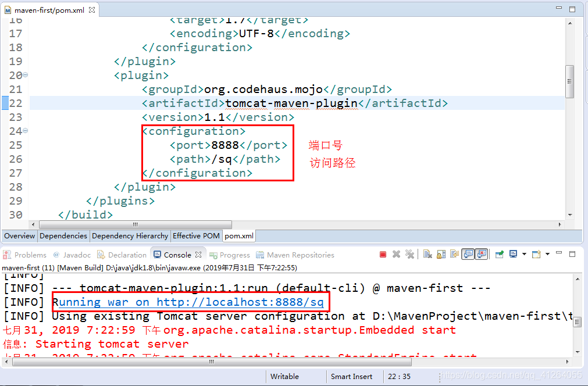Click the console scroll up arrow
588x386 pixels.
(578, 279)
